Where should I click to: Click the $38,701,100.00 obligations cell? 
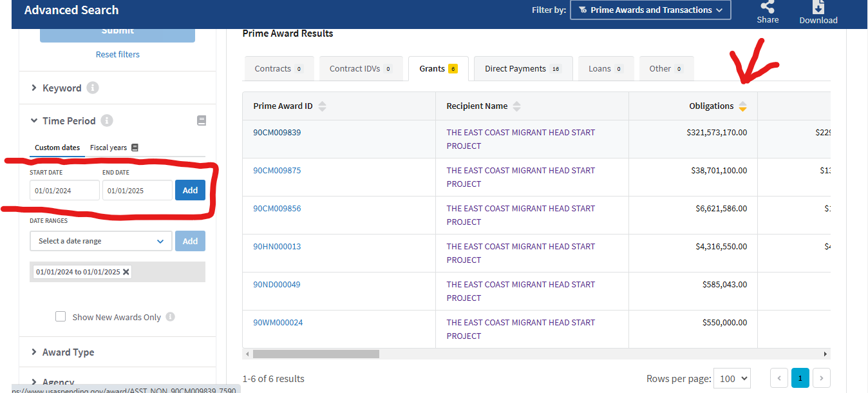(693, 177)
